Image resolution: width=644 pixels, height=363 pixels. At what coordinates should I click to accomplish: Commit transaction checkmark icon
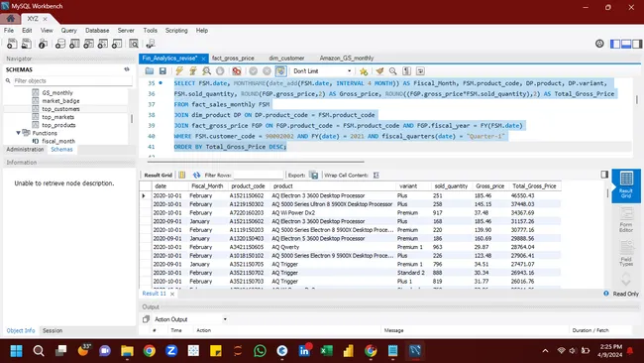[253, 71]
